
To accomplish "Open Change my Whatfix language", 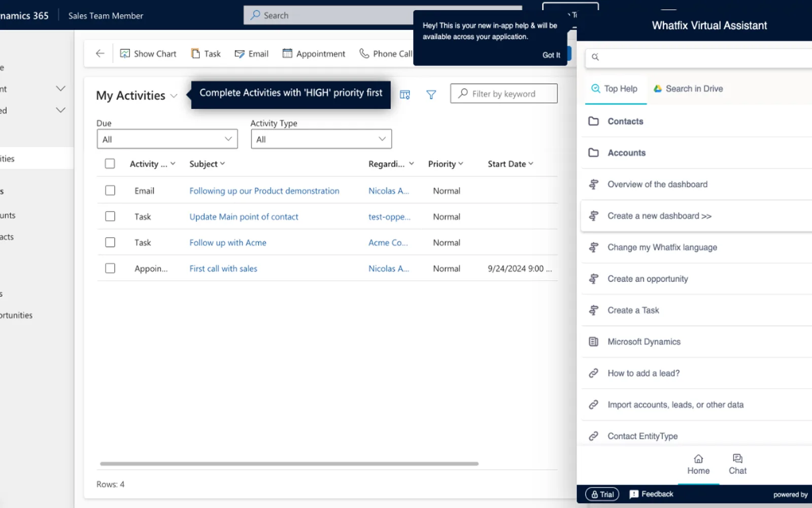I will pos(696,247).
